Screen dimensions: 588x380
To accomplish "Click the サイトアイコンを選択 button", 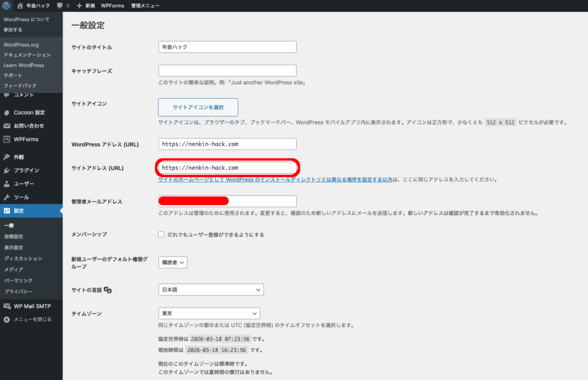I will coord(198,108).
